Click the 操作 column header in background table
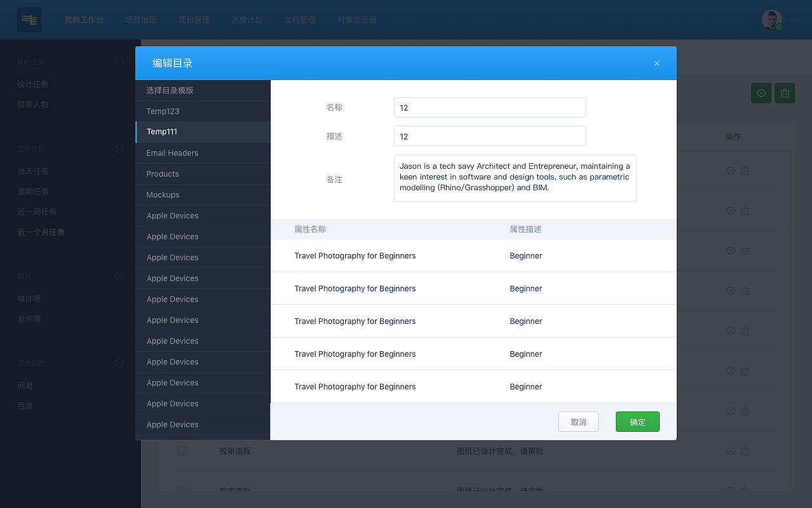The image size is (812, 508). click(x=733, y=137)
